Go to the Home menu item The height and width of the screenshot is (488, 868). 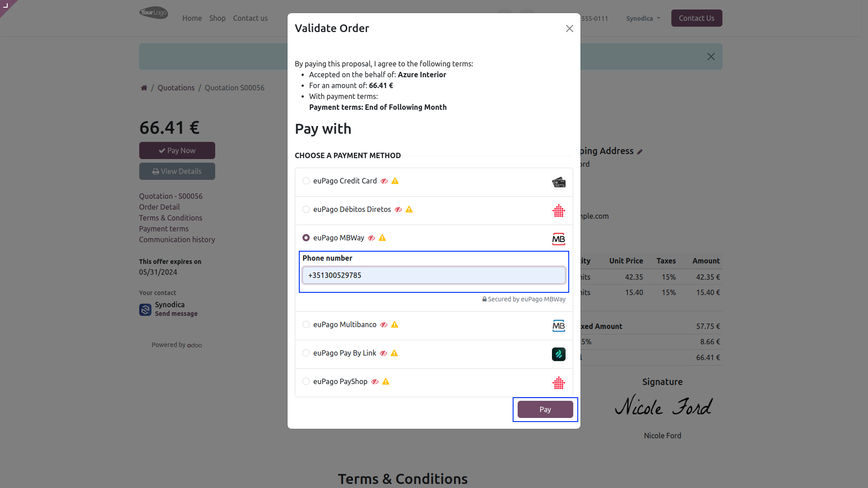192,18
